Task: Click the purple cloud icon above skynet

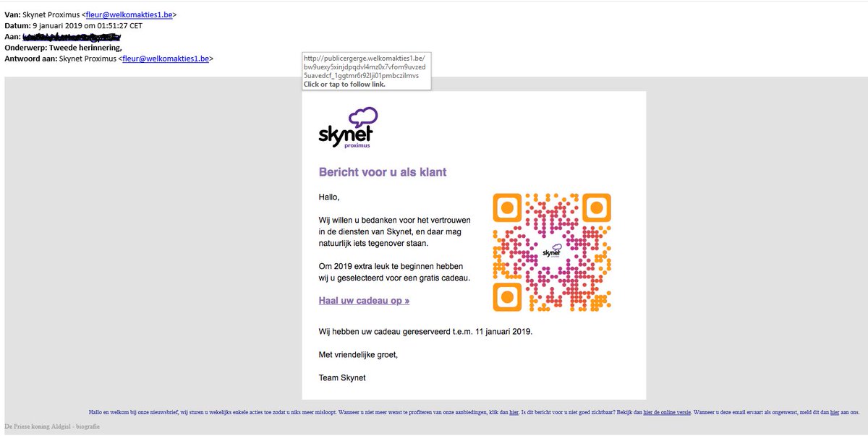Action: pos(362,117)
